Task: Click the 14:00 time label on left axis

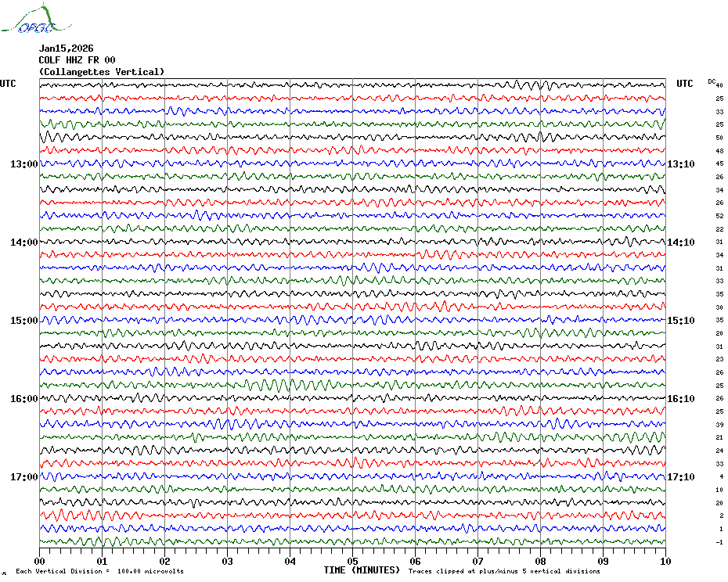Action: pos(23,242)
